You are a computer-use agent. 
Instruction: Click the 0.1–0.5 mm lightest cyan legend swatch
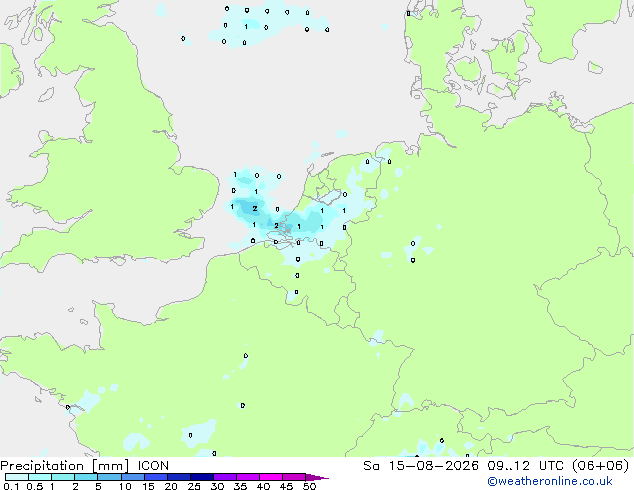[x=17, y=477]
